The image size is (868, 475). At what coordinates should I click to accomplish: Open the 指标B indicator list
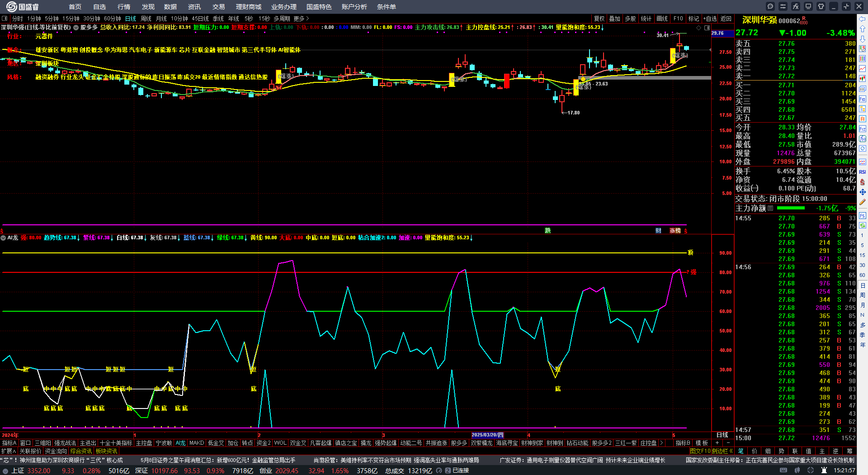(683, 443)
